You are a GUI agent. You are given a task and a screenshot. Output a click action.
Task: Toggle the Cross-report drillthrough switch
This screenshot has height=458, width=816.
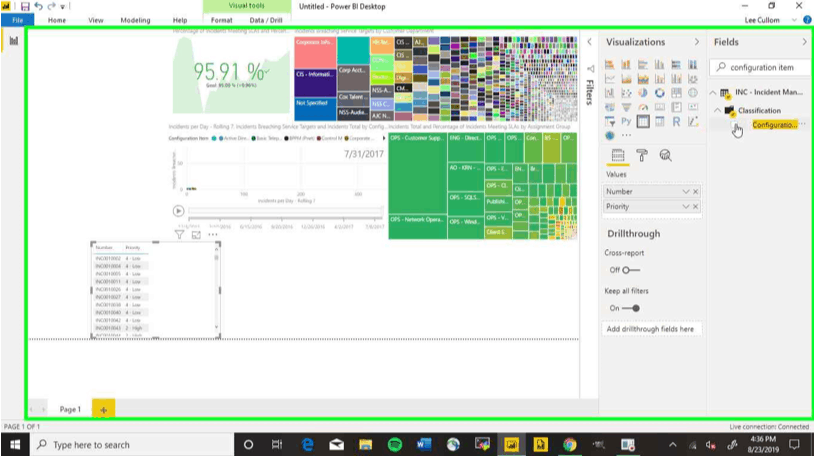631,270
